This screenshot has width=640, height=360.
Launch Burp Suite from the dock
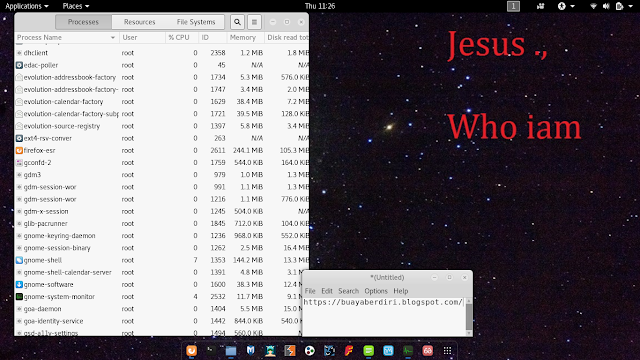290,350
